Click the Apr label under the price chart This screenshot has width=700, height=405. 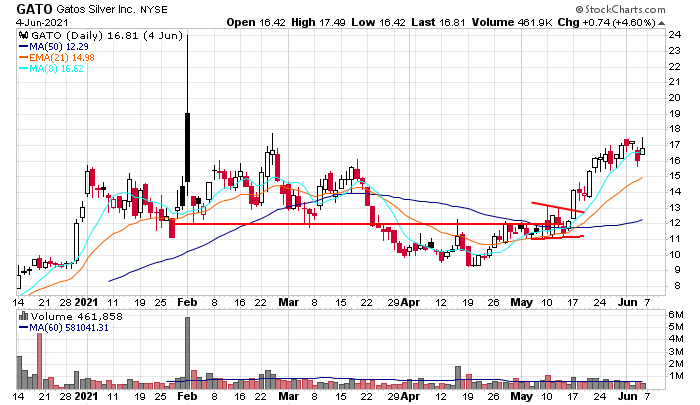410,302
